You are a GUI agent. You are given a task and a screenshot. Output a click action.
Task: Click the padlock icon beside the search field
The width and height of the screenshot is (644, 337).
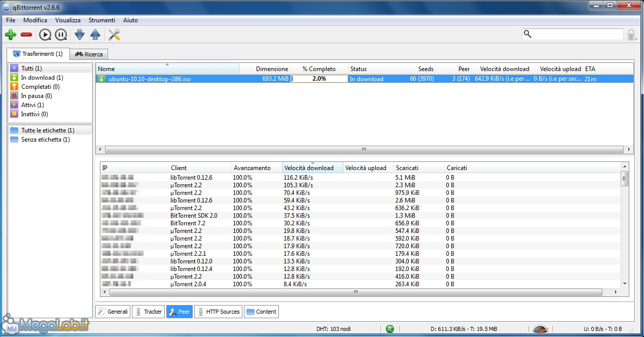click(631, 35)
